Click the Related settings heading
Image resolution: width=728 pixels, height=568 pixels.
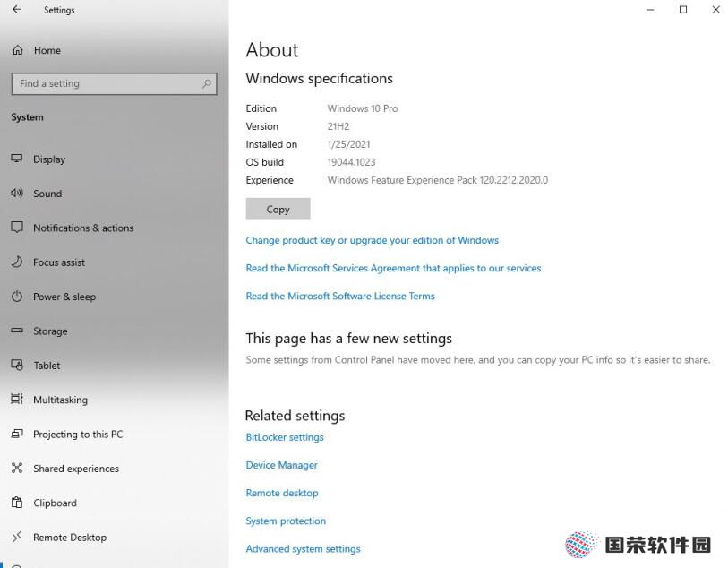click(x=295, y=416)
